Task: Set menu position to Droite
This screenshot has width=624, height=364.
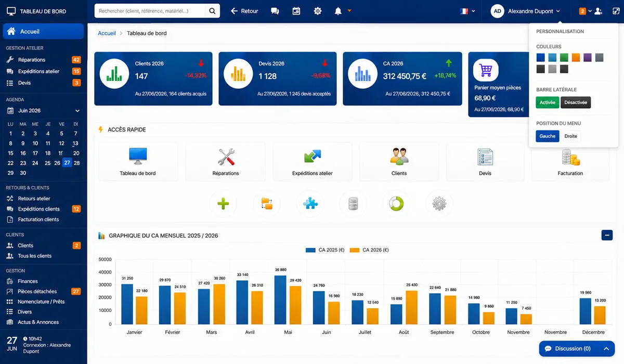Action: 570,136
